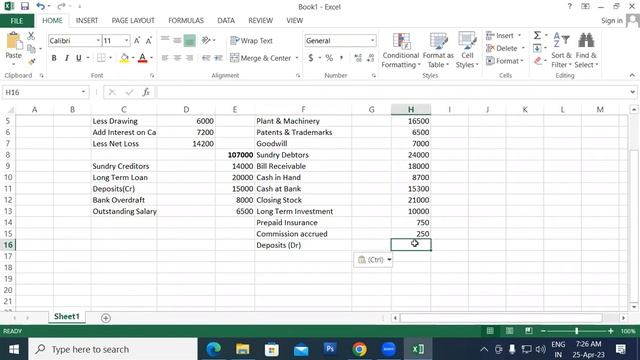Apply red Font Color
The width and height of the screenshot is (640, 360).
click(142, 58)
